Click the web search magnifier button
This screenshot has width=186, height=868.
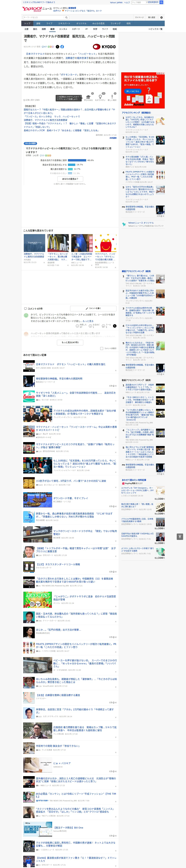161,2
